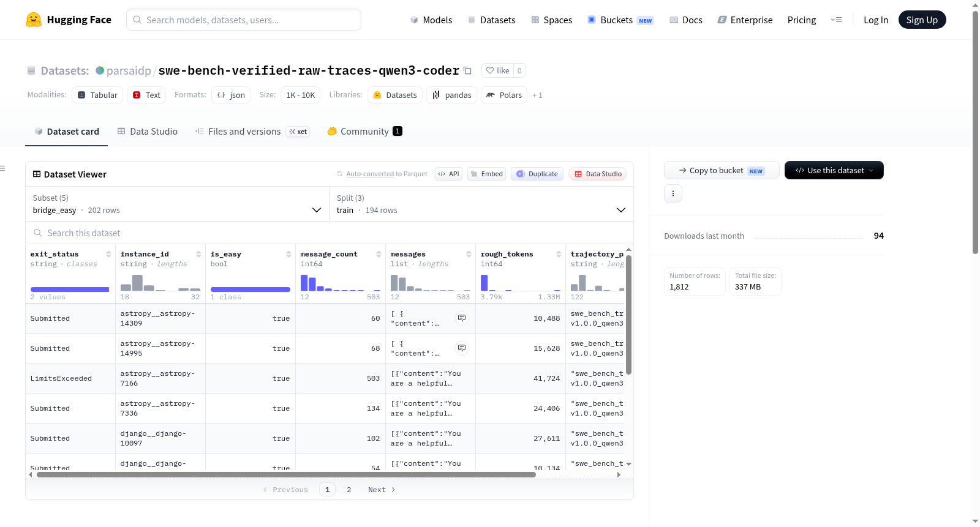Show the +1 additional libraries

(537, 95)
